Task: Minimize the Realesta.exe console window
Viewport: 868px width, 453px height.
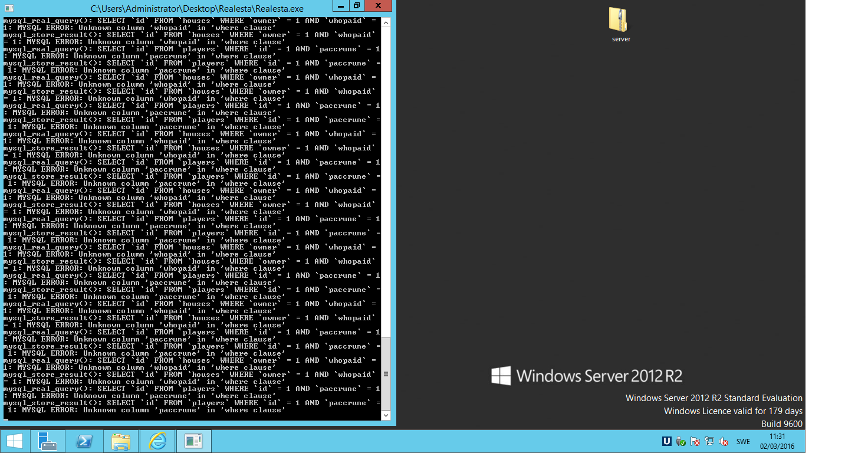Action: click(x=340, y=6)
